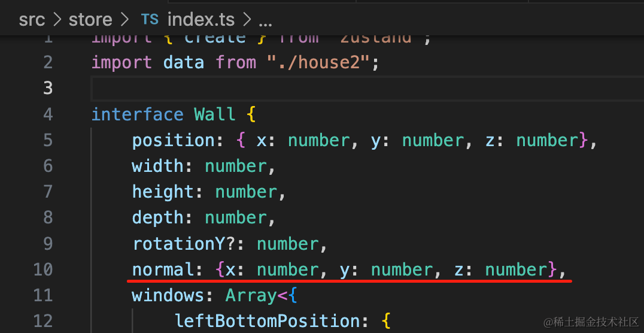Click the 'interface' keyword on line 4
The height and width of the screenshot is (333, 644).
137,114
